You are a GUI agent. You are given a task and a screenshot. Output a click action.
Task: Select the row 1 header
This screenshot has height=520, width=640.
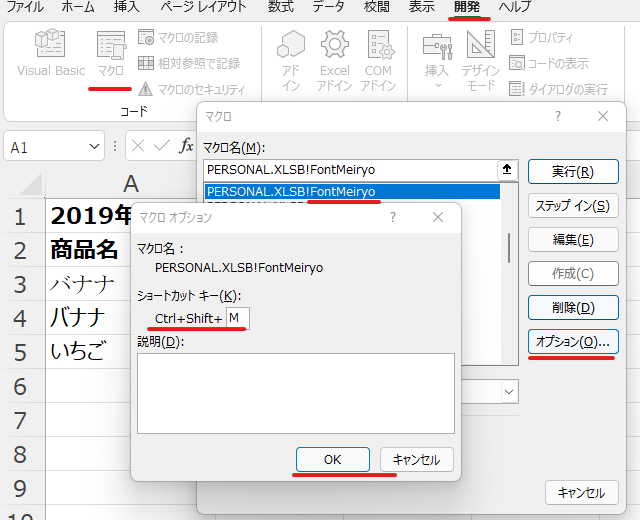tap(20, 216)
